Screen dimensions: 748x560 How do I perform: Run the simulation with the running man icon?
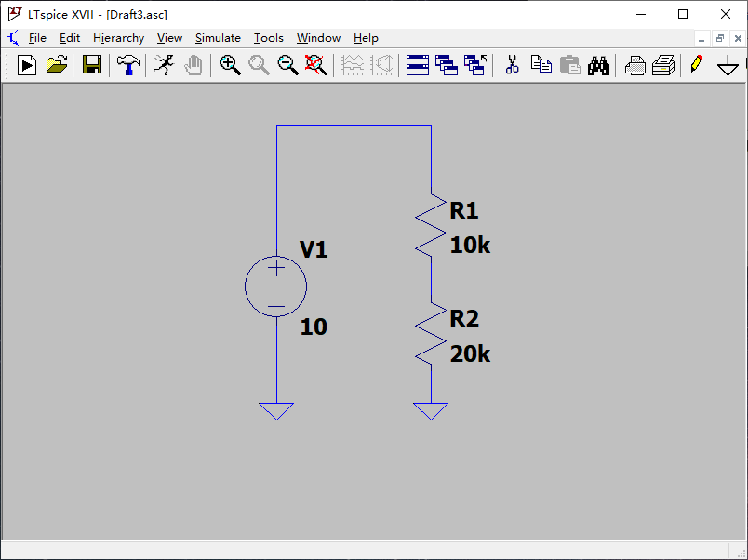point(163,65)
